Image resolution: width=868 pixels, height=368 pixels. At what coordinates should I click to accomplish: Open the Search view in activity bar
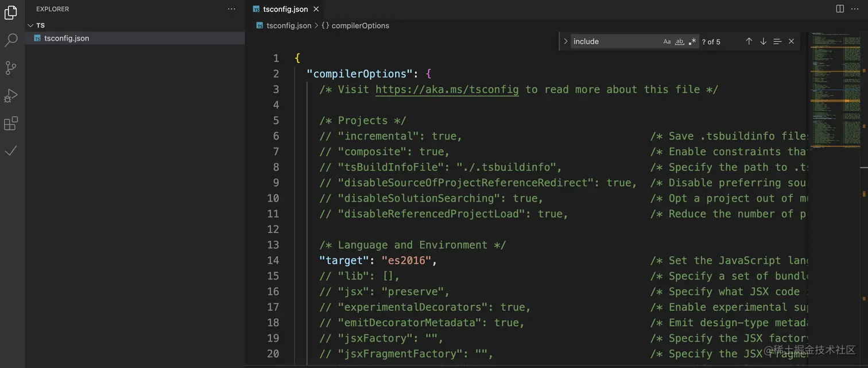tap(11, 40)
